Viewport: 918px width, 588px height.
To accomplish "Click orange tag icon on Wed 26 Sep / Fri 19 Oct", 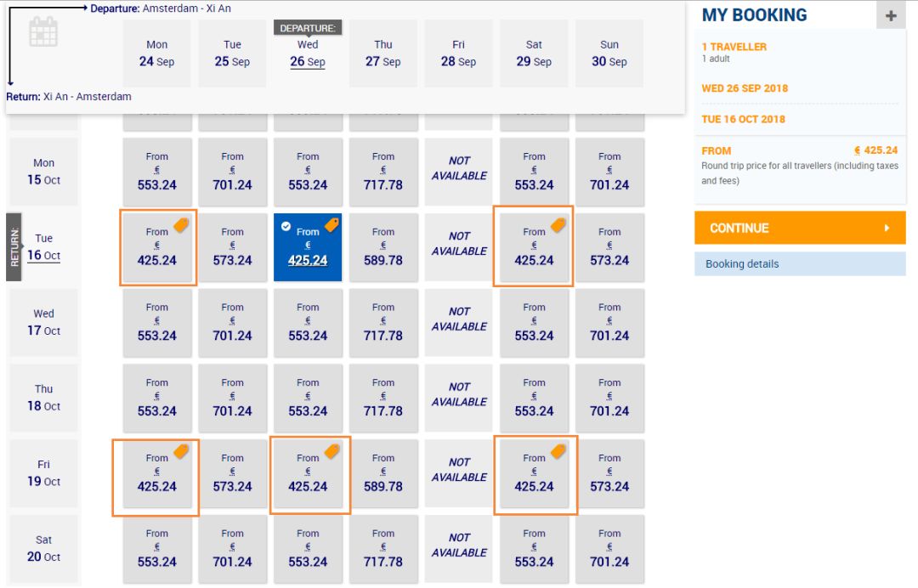I will [x=332, y=451].
